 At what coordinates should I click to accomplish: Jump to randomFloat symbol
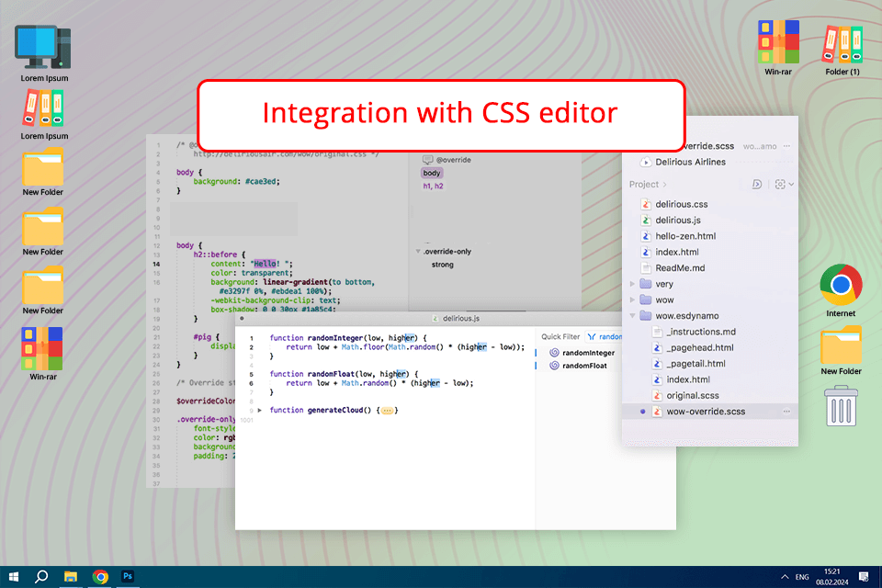[584, 366]
